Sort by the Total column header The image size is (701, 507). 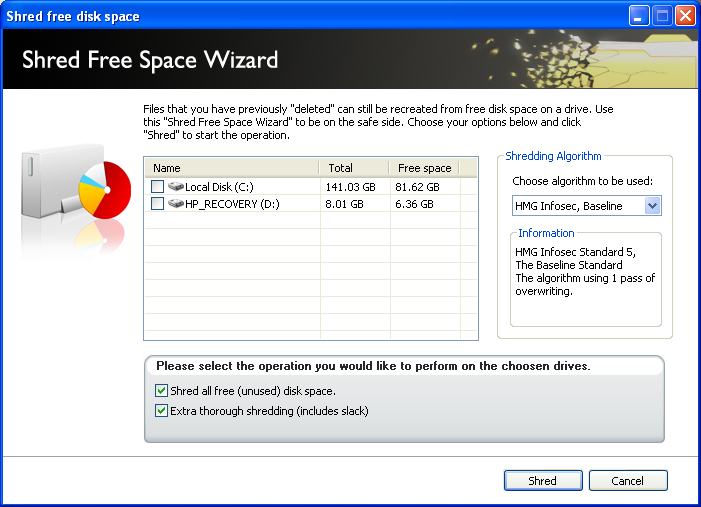tap(354, 168)
